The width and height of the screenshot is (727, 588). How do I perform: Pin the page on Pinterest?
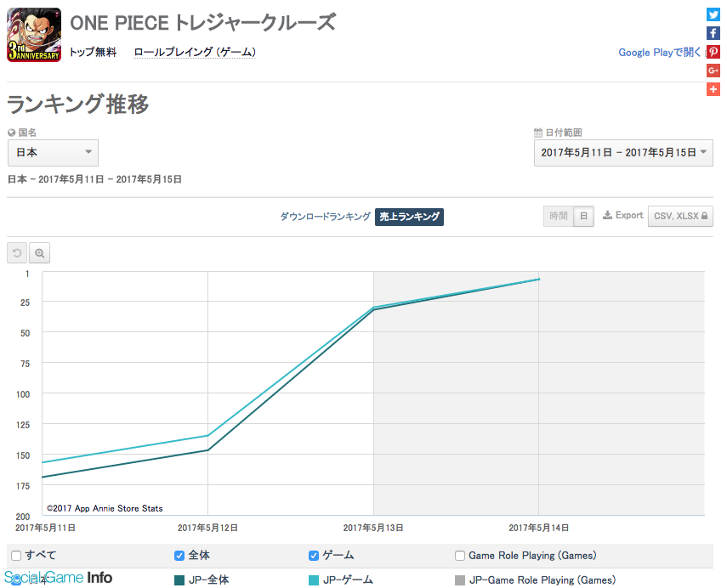713,52
